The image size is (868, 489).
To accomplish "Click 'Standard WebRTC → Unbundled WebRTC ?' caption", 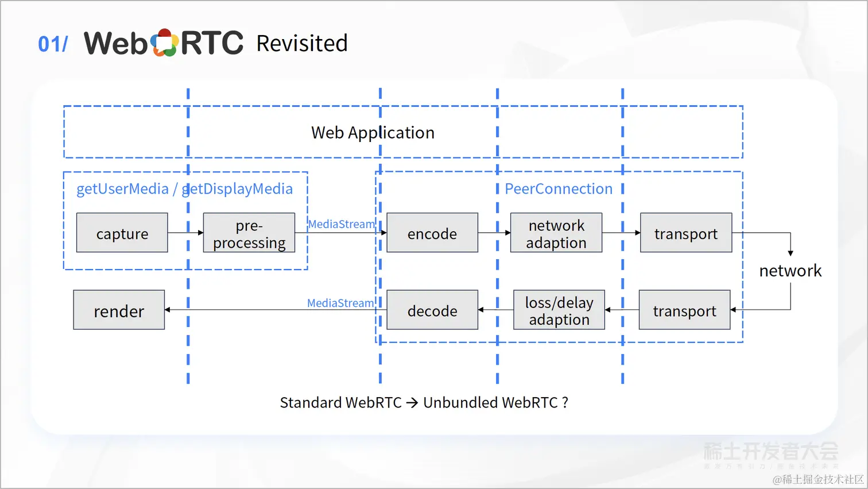I will pyautogui.click(x=424, y=402).
